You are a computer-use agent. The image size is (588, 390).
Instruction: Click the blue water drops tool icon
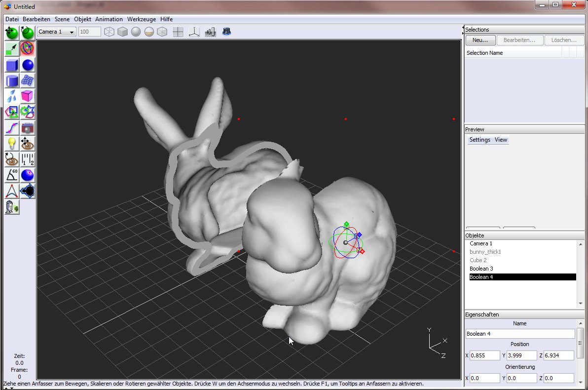pos(12,96)
